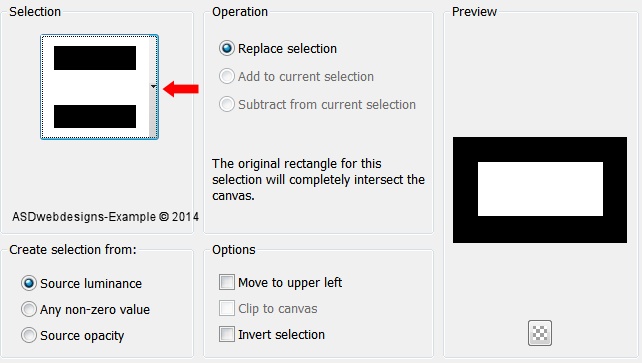The image size is (642, 363).
Task: Click the red arrow pointing at dropdown
Action: pyautogui.click(x=181, y=89)
